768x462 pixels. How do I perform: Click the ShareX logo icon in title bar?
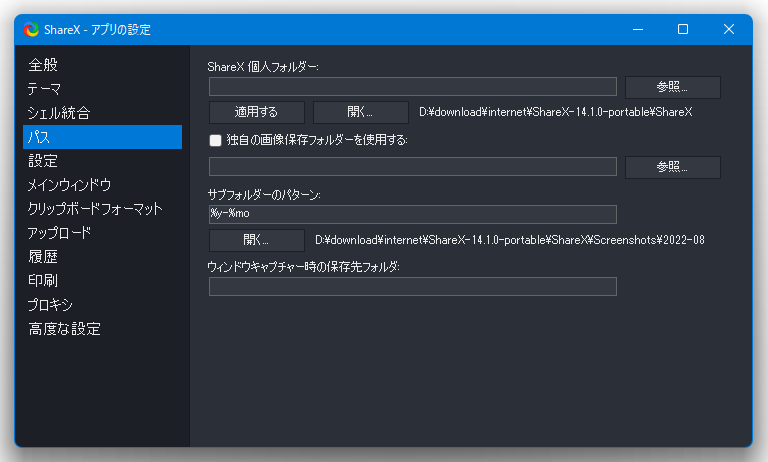click(x=31, y=29)
